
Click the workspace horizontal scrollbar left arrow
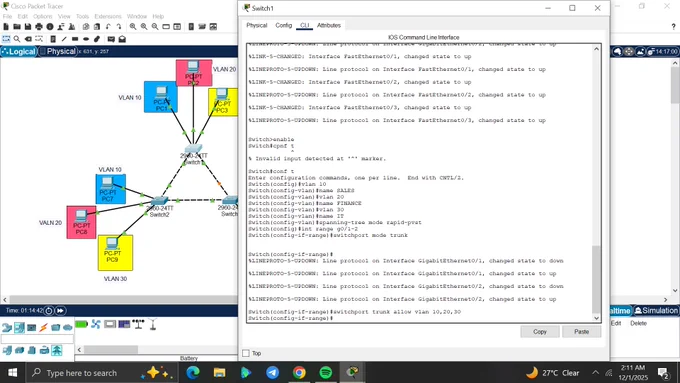(x=5, y=300)
